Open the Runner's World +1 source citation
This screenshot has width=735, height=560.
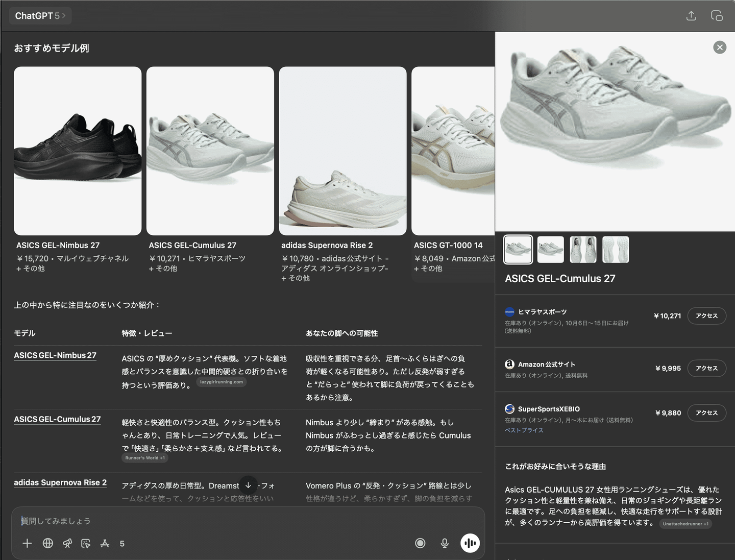click(x=145, y=458)
